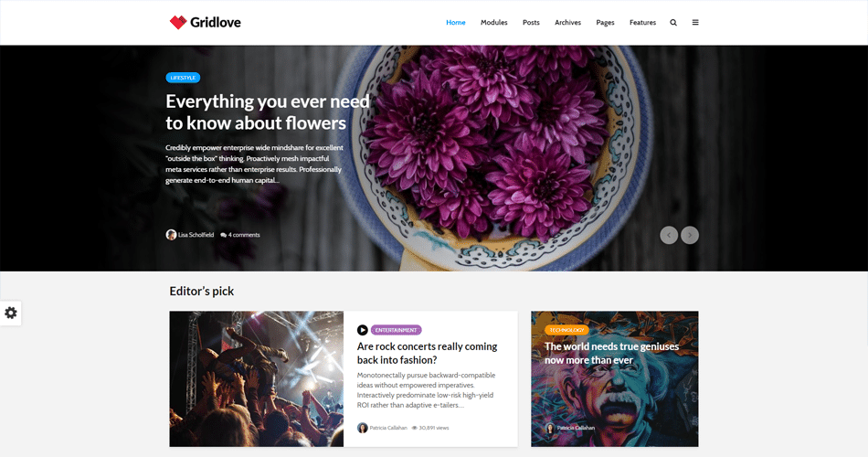Open the Archives menu item
The width and height of the screenshot is (868, 457).
[568, 23]
